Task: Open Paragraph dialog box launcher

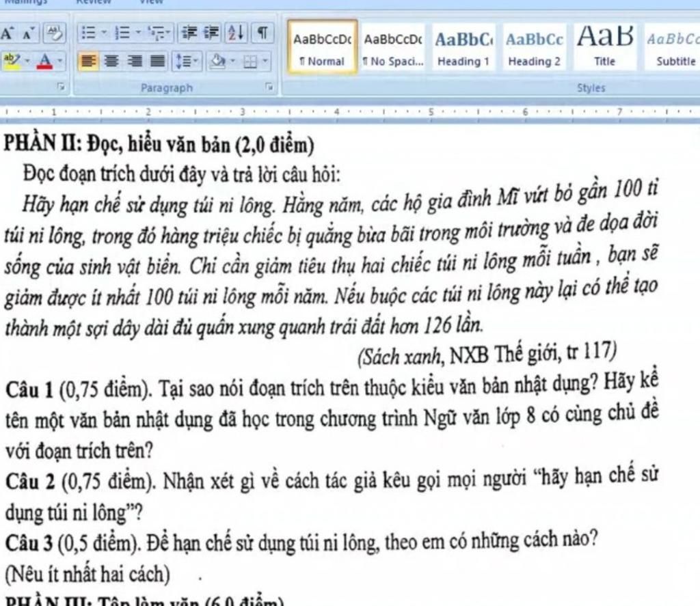Action: pyautogui.click(x=269, y=87)
